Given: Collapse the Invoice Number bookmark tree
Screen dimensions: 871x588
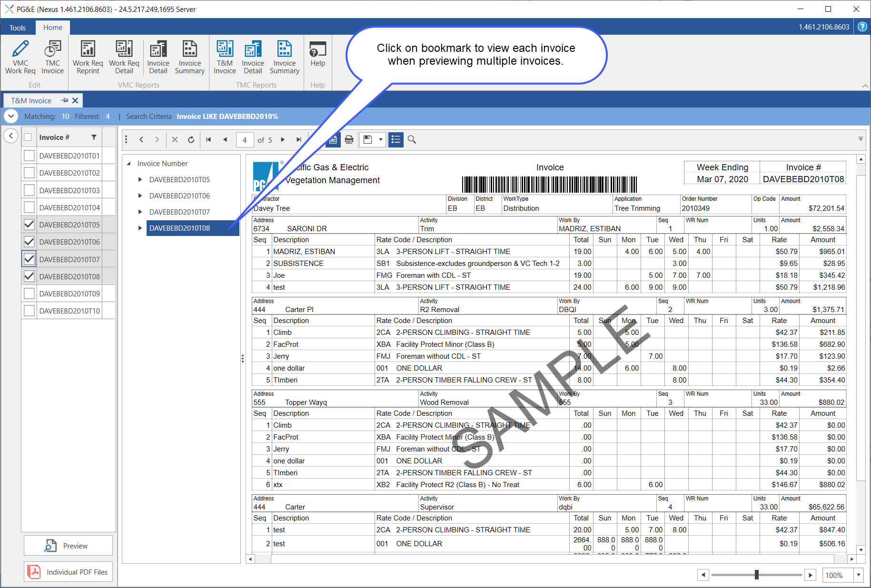Looking at the screenshot, I should click(x=129, y=164).
